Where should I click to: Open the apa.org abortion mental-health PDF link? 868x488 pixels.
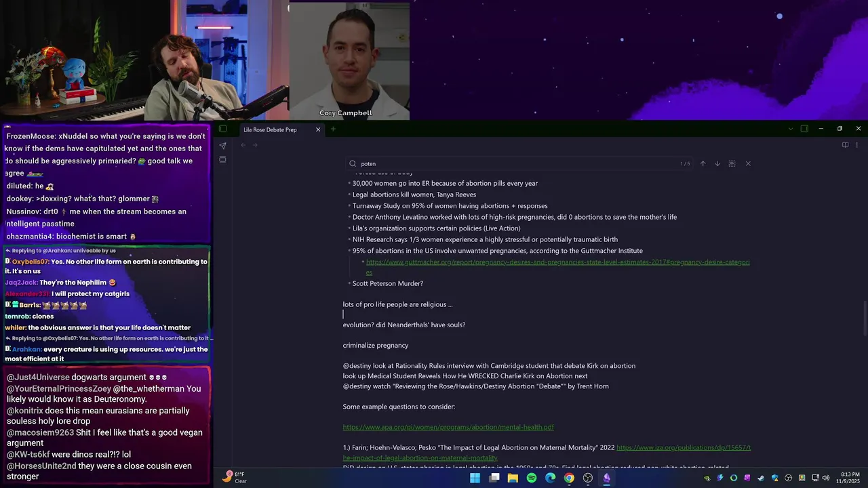[448, 427]
